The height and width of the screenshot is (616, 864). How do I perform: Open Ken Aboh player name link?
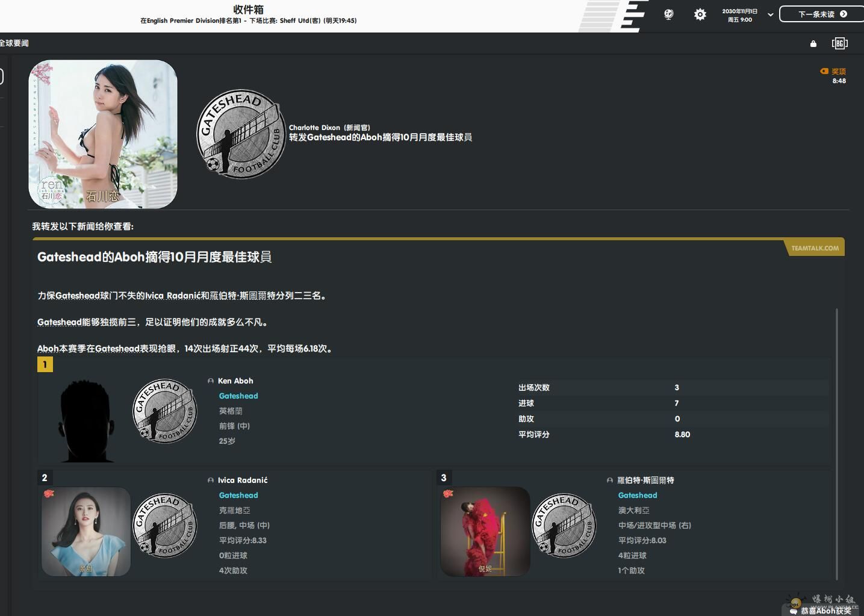(x=235, y=381)
